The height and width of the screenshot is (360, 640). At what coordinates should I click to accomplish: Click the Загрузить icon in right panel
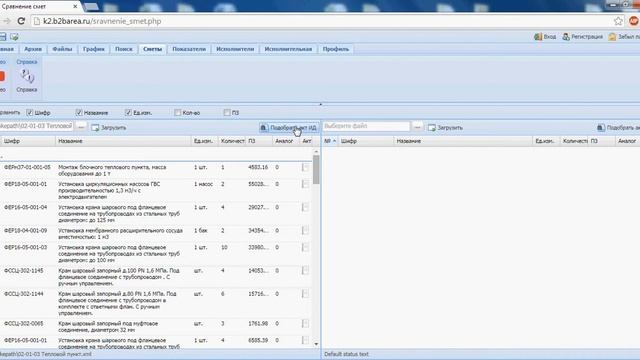(431, 128)
